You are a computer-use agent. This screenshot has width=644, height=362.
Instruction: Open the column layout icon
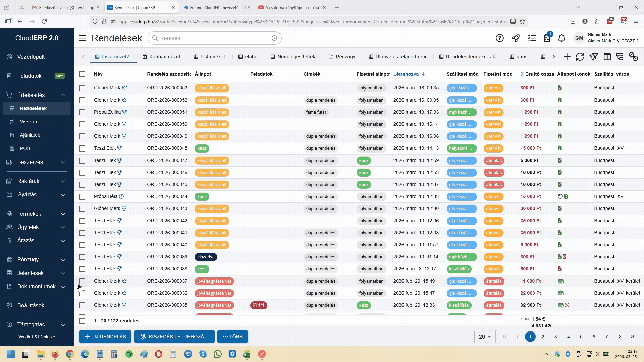coord(607,57)
